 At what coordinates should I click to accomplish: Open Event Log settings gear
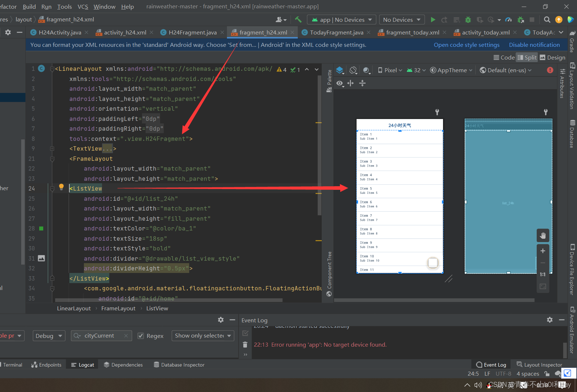click(x=550, y=320)
